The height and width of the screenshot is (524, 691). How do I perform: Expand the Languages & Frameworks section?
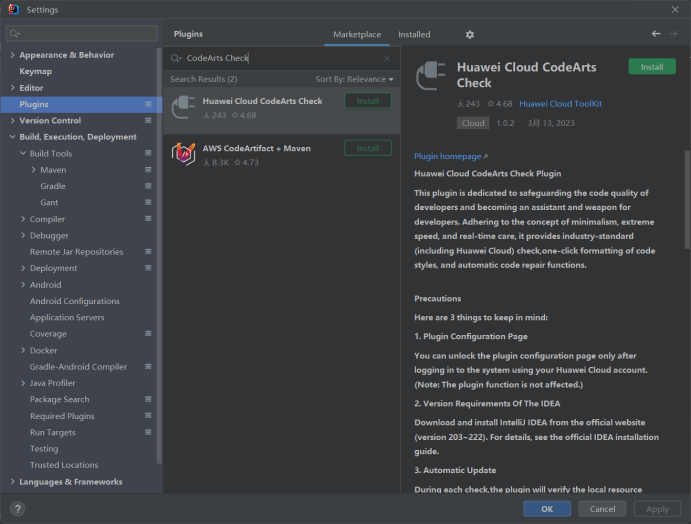[12, 482]
